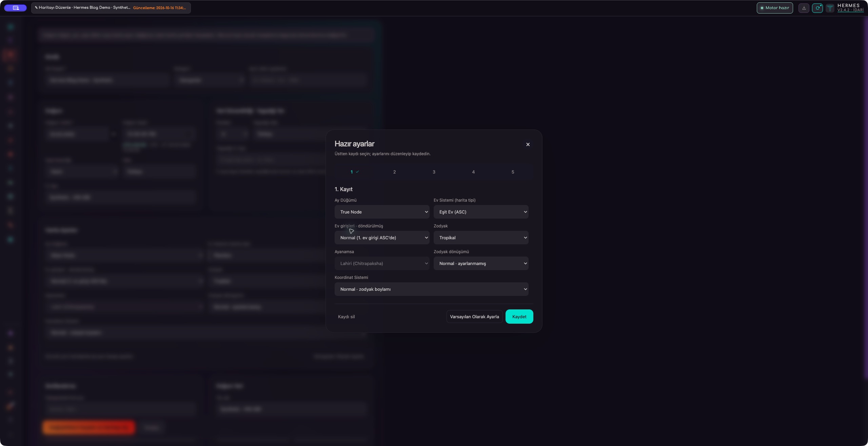The width and height of the screenshot is (868, 446).
Task: Open the Ay Düğümü True Node dropdown
Action: point(382,212)
